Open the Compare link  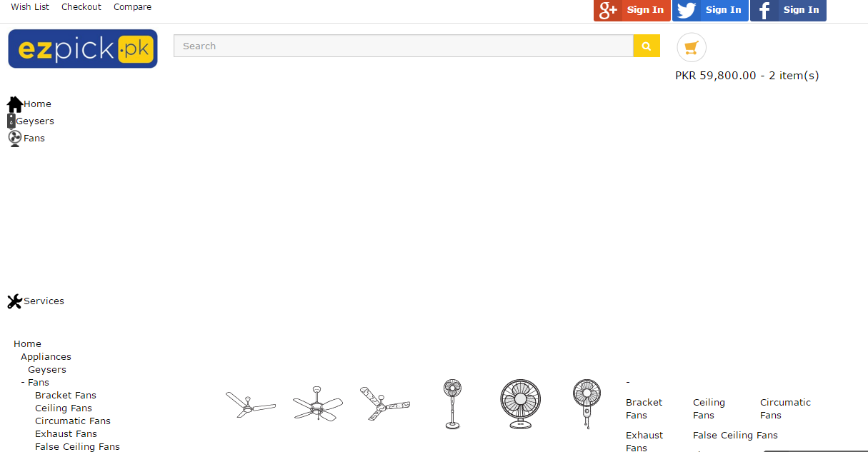(132, 7)
